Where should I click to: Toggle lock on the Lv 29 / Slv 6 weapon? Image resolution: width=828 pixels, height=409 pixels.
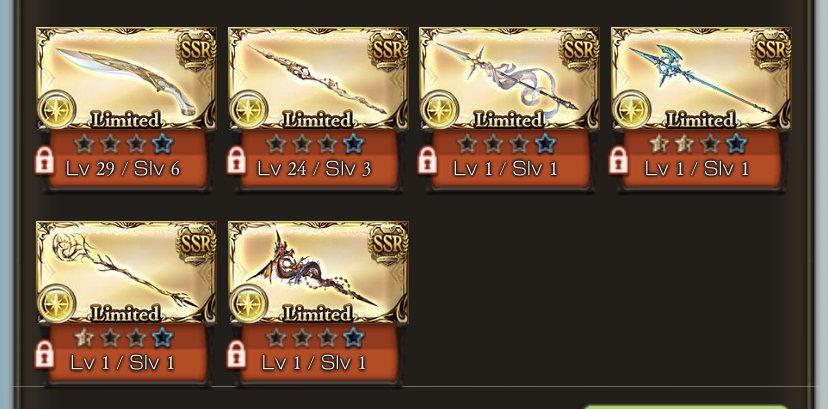click(x=44, y=160)
